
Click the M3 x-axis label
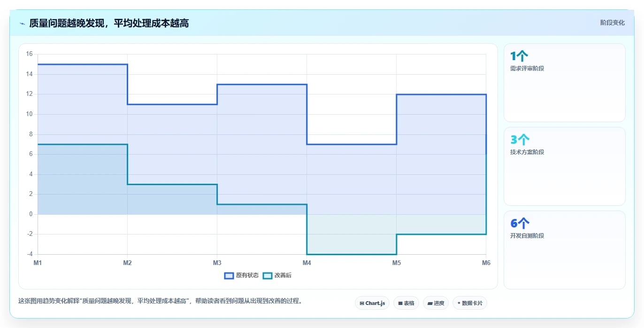pos(217,263)
